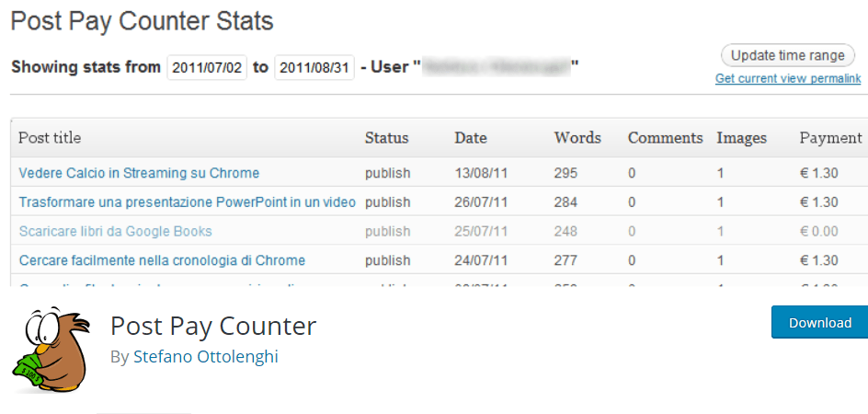This screenshot has width=868, height=414.
Task: Select date cell 13/08/11
Action: pos(481,174)
